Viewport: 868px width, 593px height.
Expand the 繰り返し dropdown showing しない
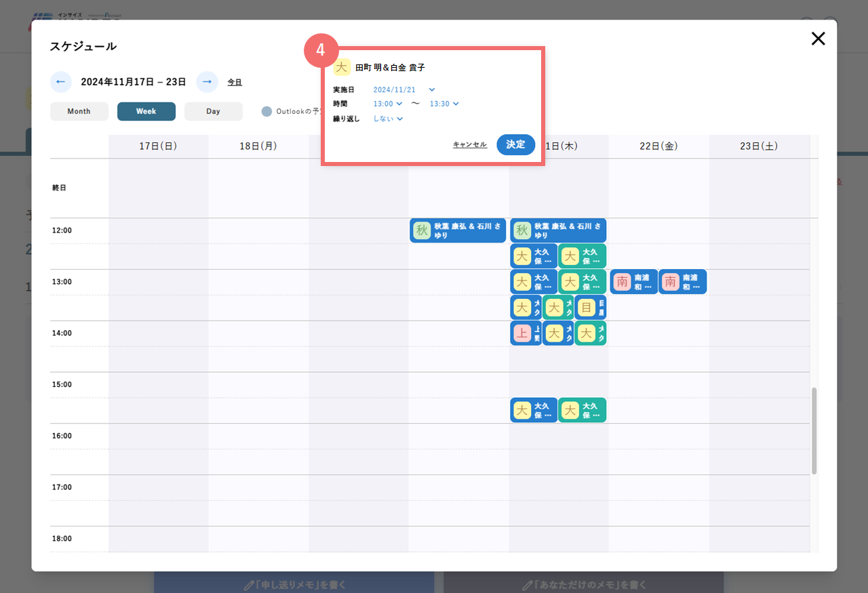pos(389,119)
